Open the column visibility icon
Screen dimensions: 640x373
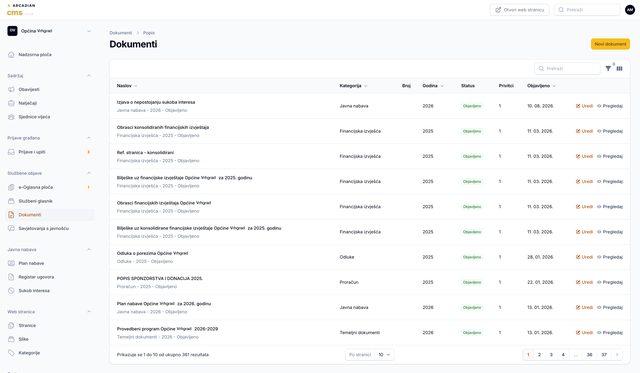[x=620, y=69]
